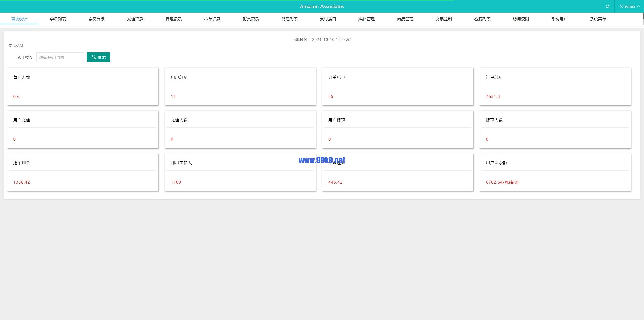
Task: Open 客服列表 tab
Action: pos(482,19)
